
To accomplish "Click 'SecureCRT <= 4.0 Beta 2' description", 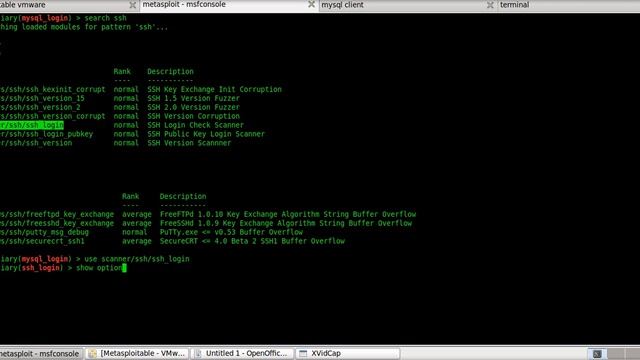I will pos(252,241).
